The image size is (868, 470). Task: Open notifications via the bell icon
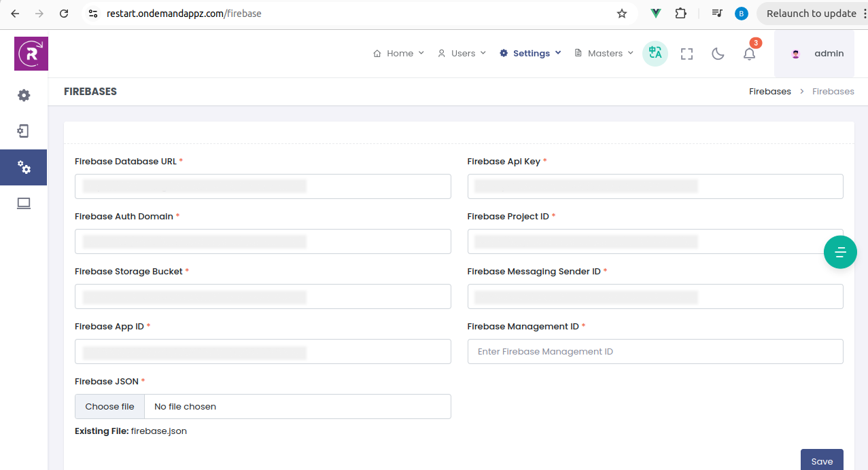tap(749, 54)
